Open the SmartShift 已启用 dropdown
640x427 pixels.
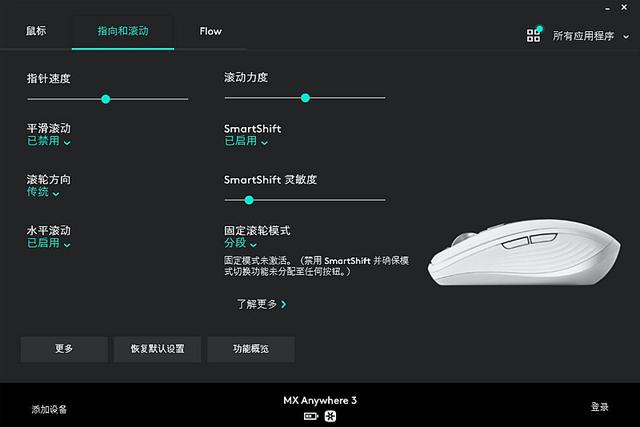[246, 141]
